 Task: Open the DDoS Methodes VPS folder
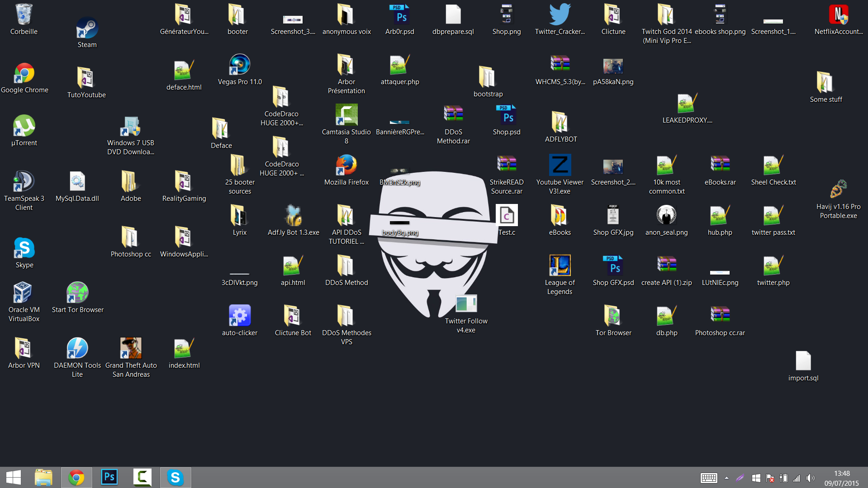(x=346, y=325)
